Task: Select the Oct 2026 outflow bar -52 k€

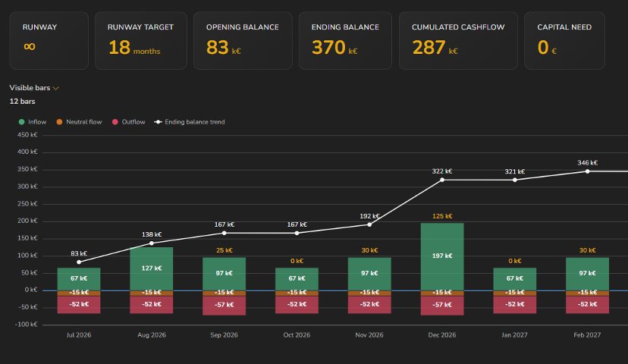Action: coord(297,304)
